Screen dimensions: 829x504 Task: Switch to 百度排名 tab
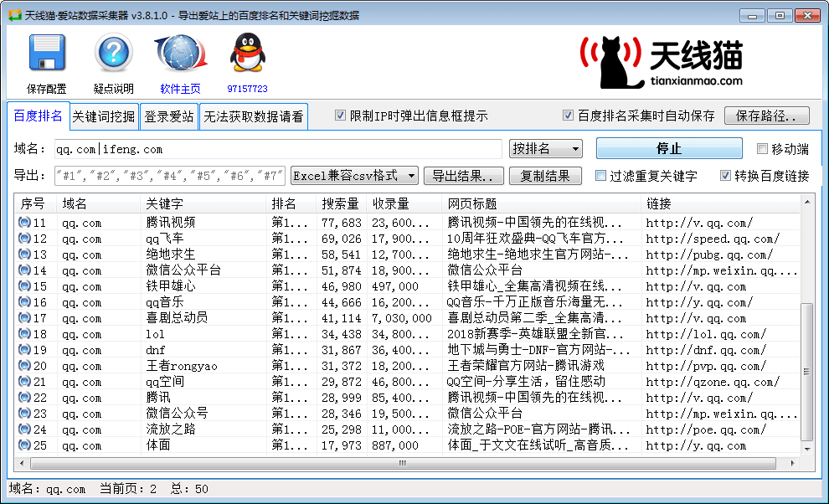38,116
